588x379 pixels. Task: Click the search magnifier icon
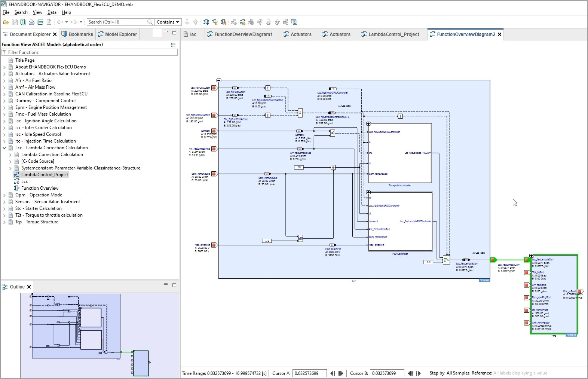[x=150, y=22]
